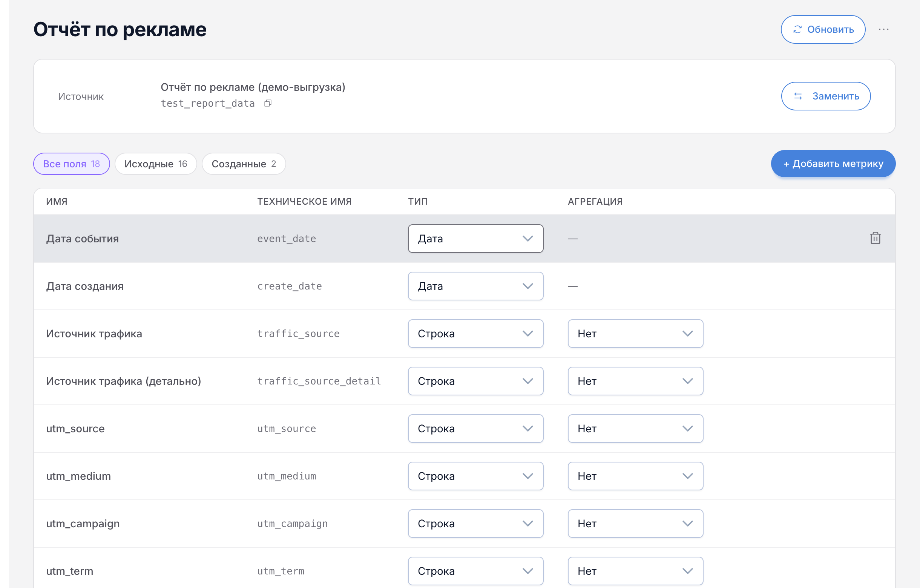The width and height of the screenshot is (920, 588).
Task: Switch to the Все поля tab
Action: (71, 164)
